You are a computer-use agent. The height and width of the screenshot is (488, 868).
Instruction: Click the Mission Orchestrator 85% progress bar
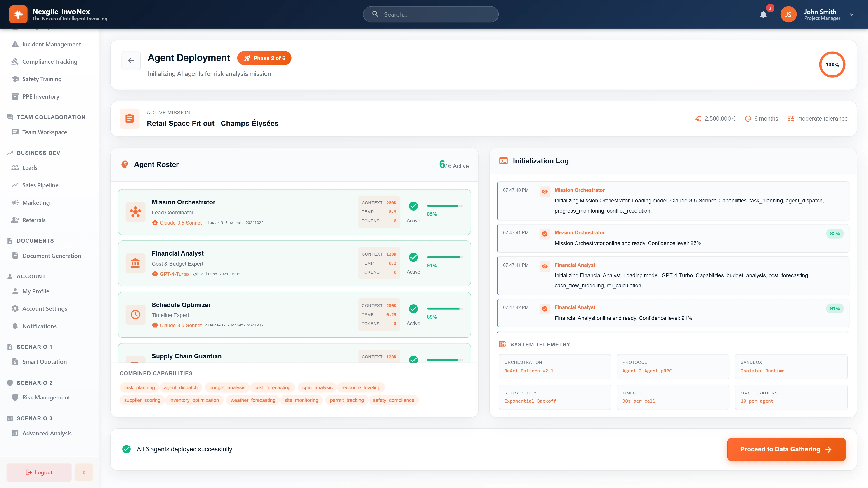pos(442,206)
